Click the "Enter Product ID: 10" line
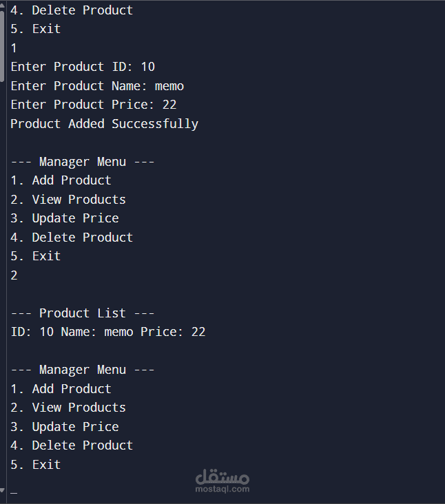This screenshot has width=445, height=504. (x=83, y=67)
